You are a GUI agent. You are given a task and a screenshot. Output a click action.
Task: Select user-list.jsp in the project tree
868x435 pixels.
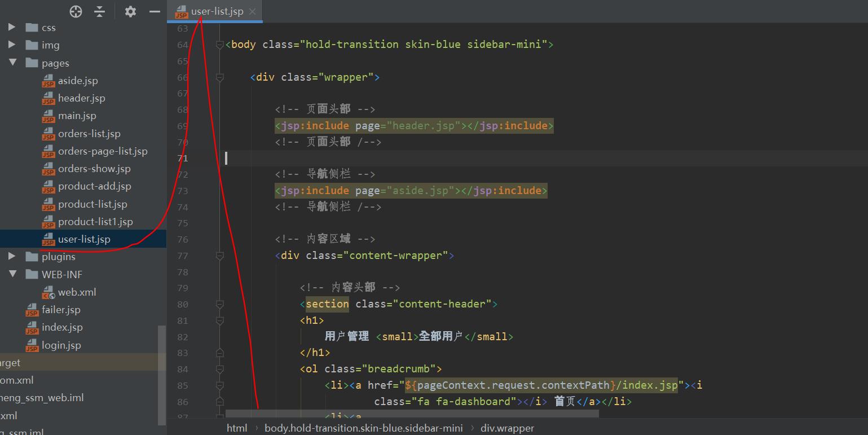(84, 239)
